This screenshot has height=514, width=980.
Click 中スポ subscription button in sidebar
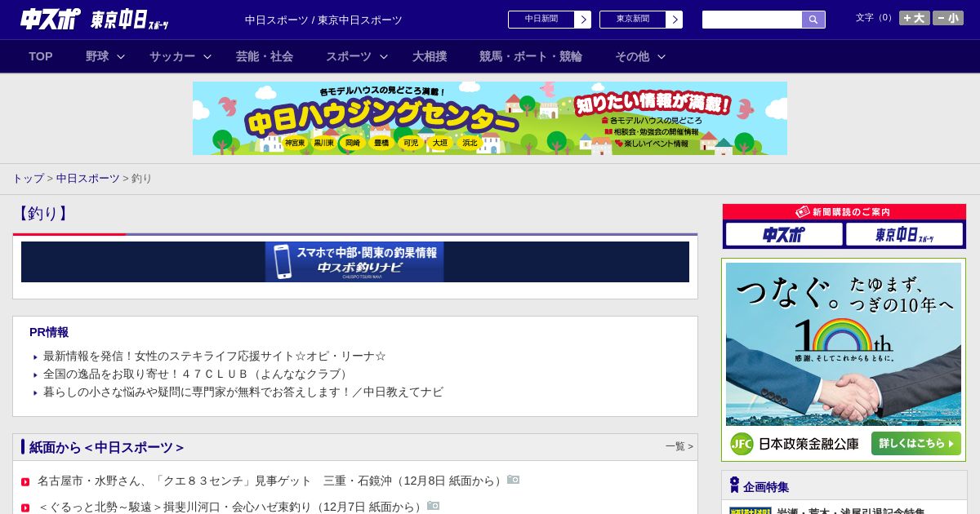784,234
